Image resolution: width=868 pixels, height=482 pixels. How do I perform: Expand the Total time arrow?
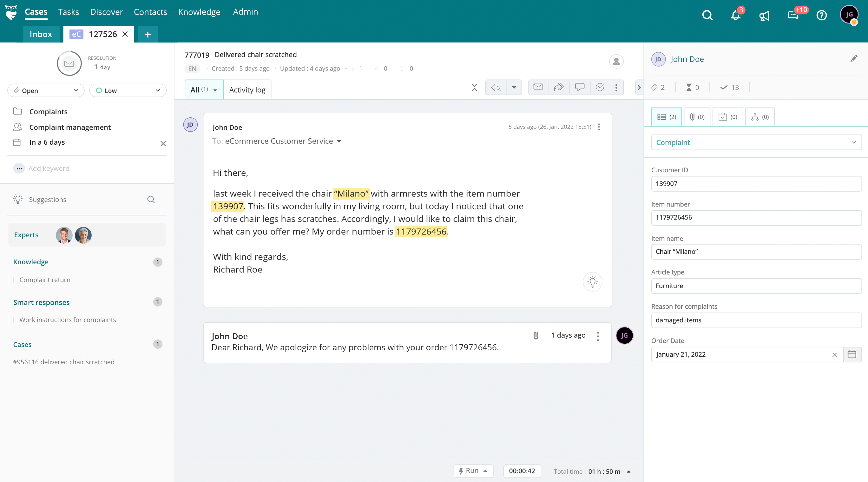(x=628, y=472)
